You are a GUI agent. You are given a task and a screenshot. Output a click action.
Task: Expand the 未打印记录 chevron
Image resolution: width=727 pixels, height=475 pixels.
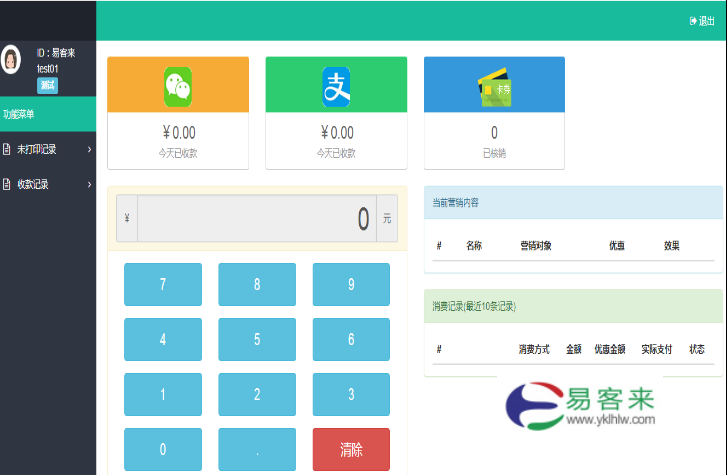coord(89,149)
